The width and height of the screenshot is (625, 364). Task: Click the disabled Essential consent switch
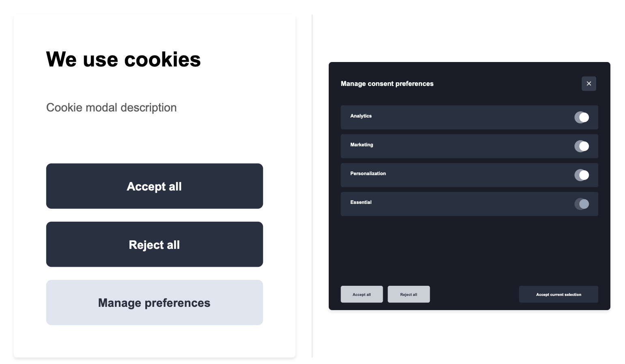click(581, 204)
